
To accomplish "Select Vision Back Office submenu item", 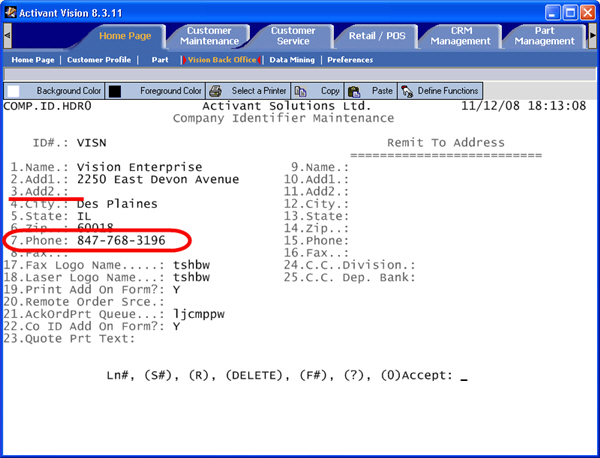I will 222,60.
